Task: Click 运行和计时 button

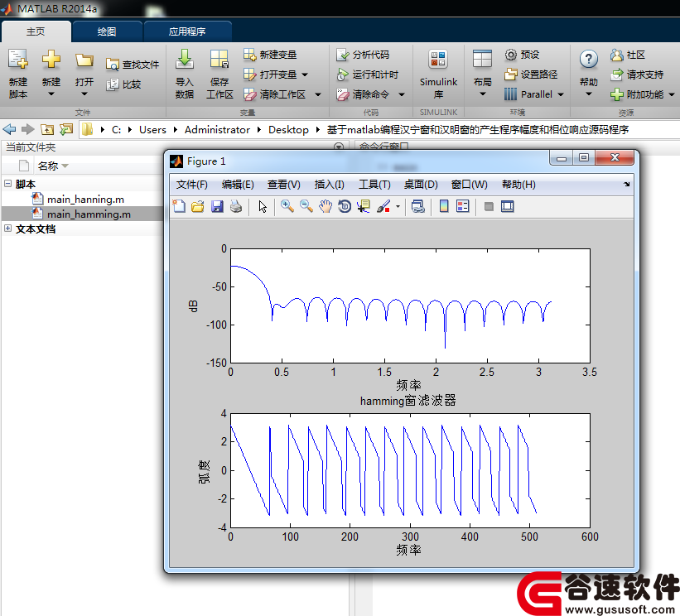Action: tap(367, 75)
